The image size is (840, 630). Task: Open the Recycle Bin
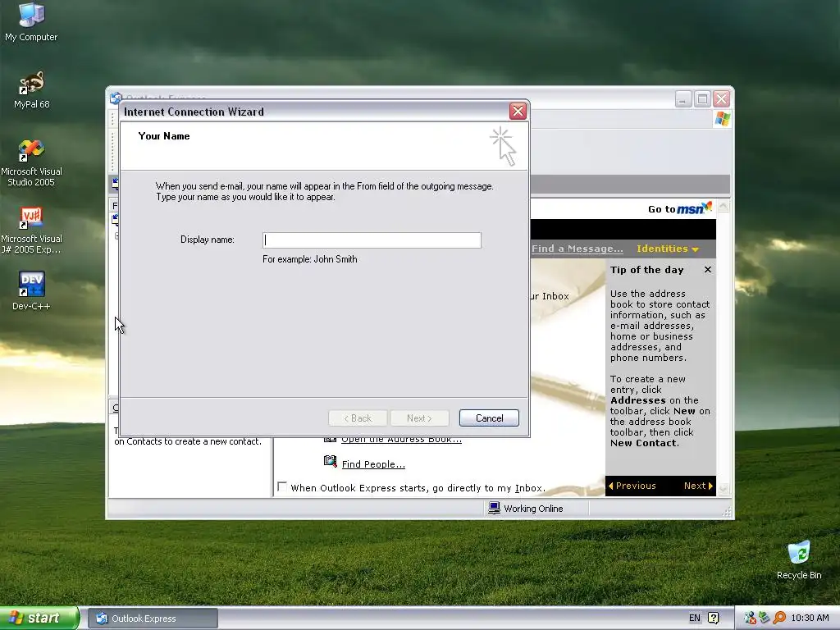[799, 560]
